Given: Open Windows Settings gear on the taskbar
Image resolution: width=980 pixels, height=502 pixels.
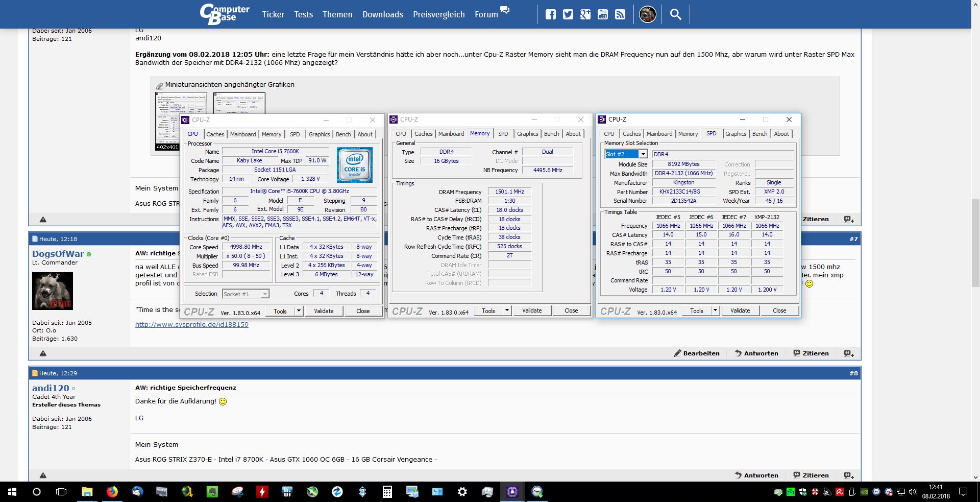Looking at the screenshot, I should click(462, 492).
